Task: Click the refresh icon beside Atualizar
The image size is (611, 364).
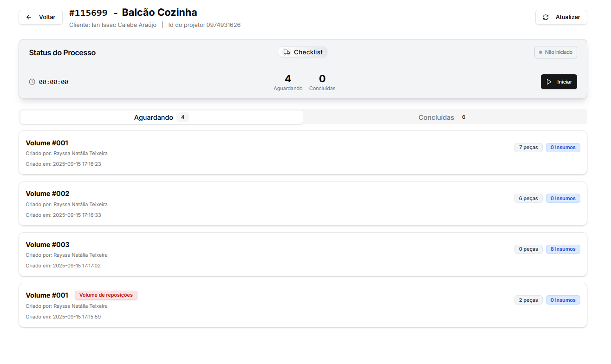Action: 546,17
